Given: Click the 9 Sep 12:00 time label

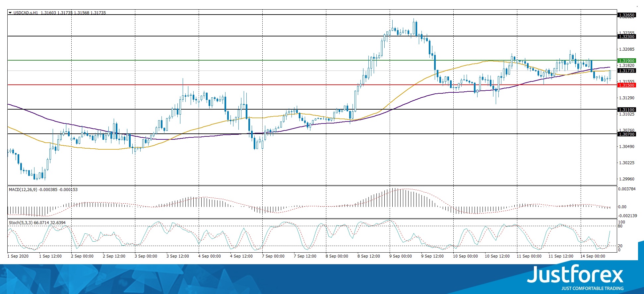Looking at the screenshot, I should 432,256.
